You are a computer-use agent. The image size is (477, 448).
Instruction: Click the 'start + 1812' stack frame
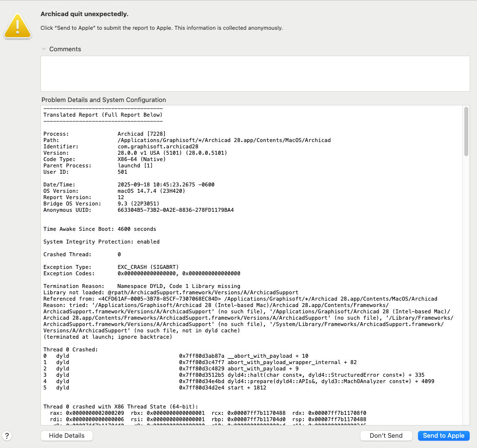click(247, 388)
